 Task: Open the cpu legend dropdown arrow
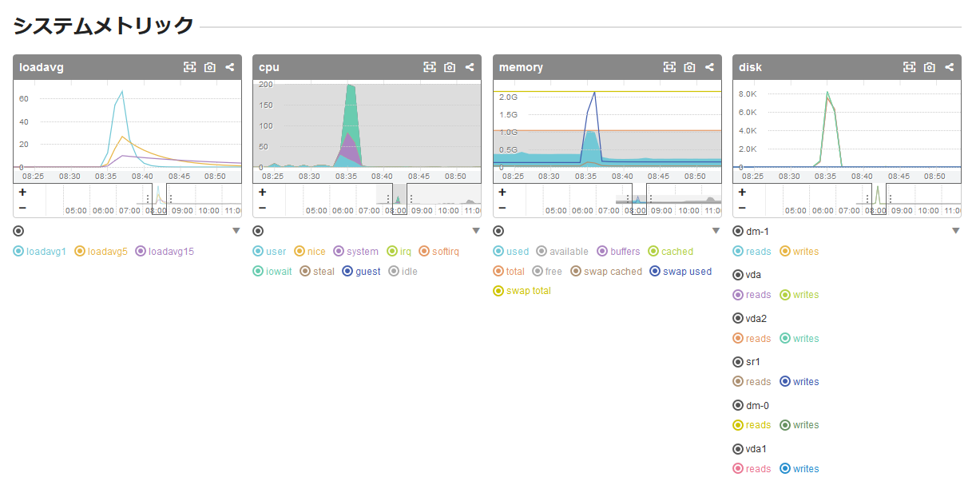476,231
